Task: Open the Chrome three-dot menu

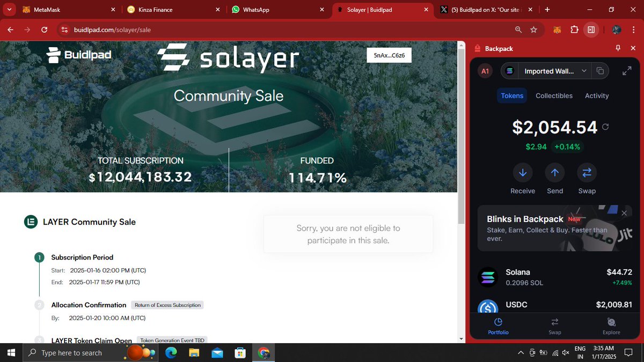Action: 633,30
